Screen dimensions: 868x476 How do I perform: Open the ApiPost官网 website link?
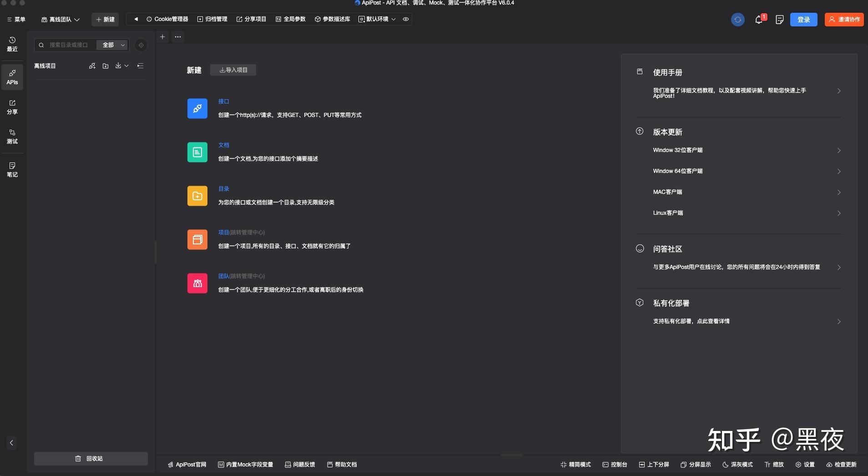[187, 465]
